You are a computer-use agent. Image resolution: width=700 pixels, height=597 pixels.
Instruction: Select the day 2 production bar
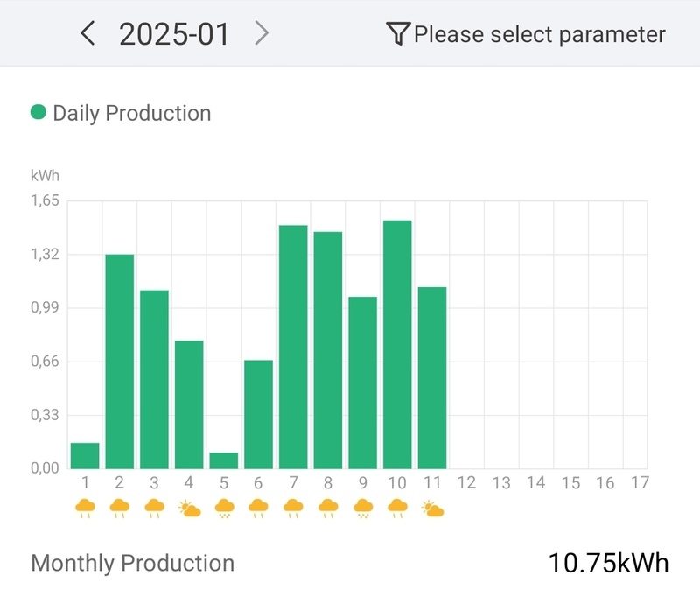[120, 361]
